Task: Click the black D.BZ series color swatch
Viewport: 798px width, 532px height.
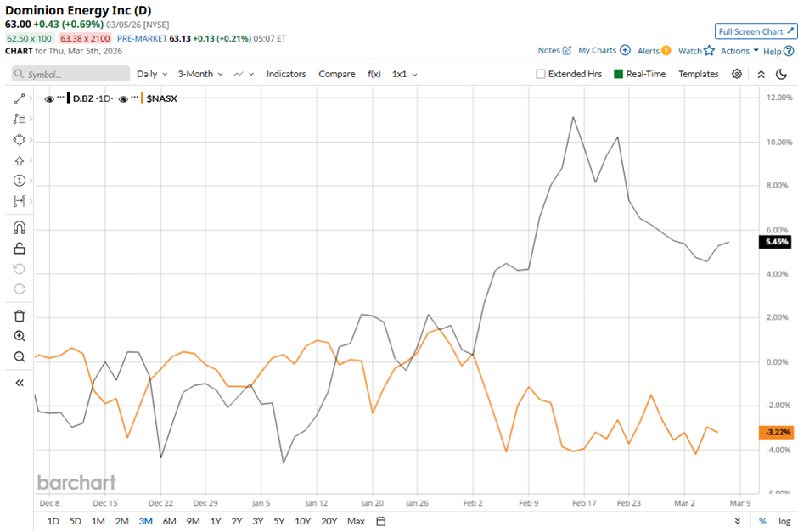Action: 69,98
